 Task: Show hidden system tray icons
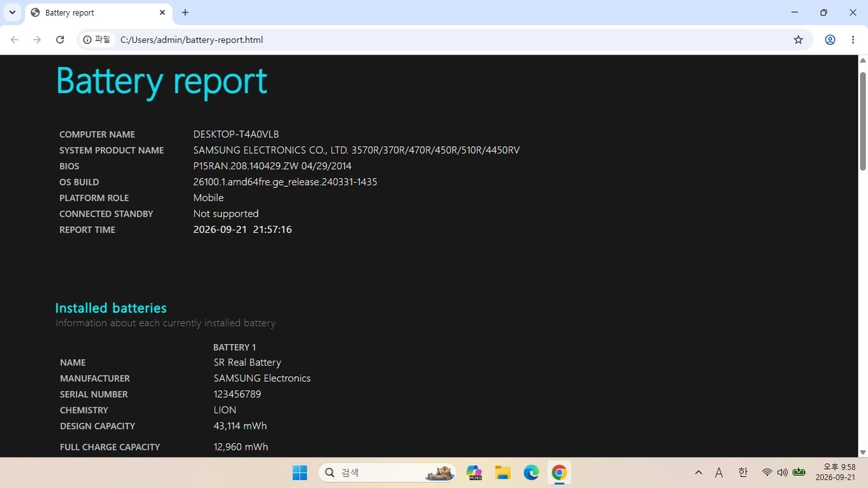698,473
